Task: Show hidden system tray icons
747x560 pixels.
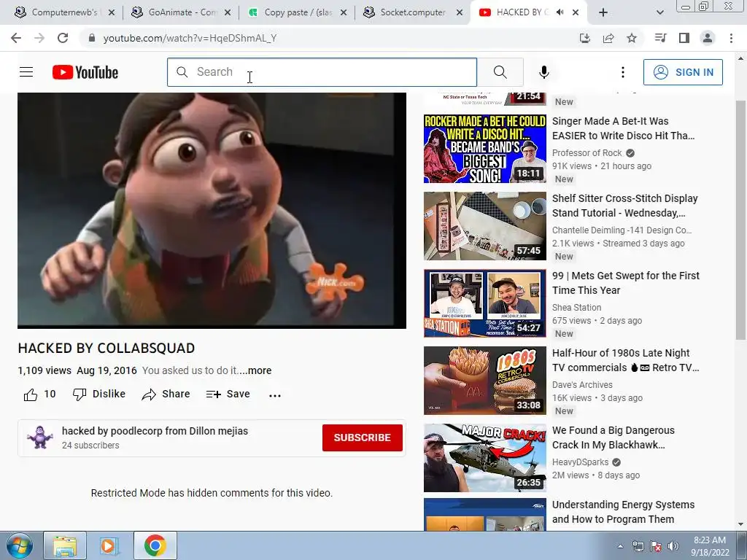Action: tap(620, 546)
